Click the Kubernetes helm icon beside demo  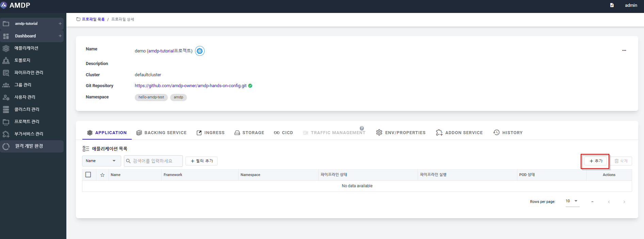pyautogui.click(x=200, y=51)
